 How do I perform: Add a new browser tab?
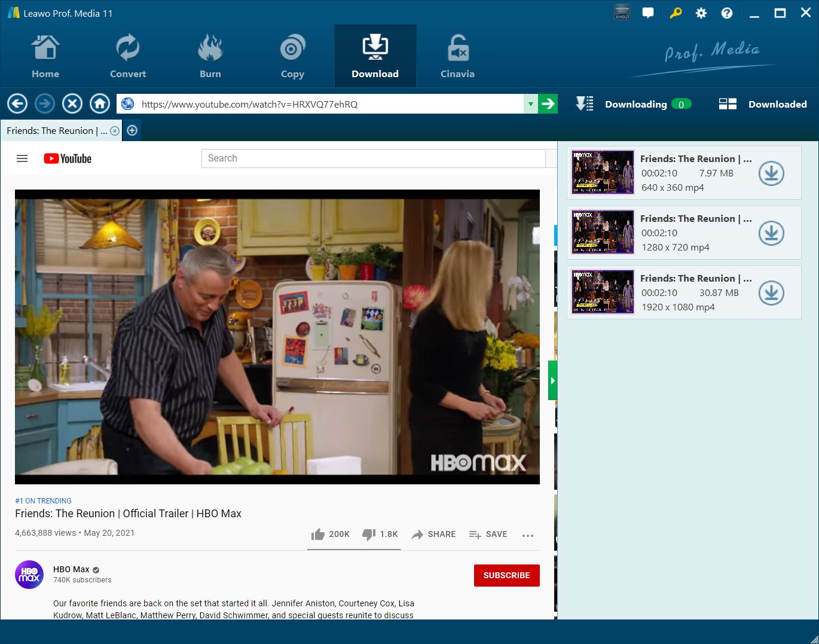pos(132,130)
